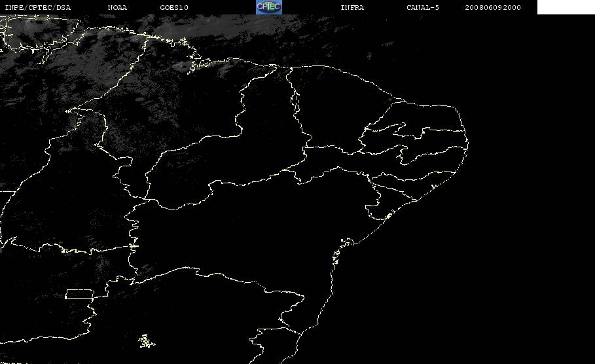595x364 pixels.
Task: Click the 200806092000 timestamp text
Action: 493,7
